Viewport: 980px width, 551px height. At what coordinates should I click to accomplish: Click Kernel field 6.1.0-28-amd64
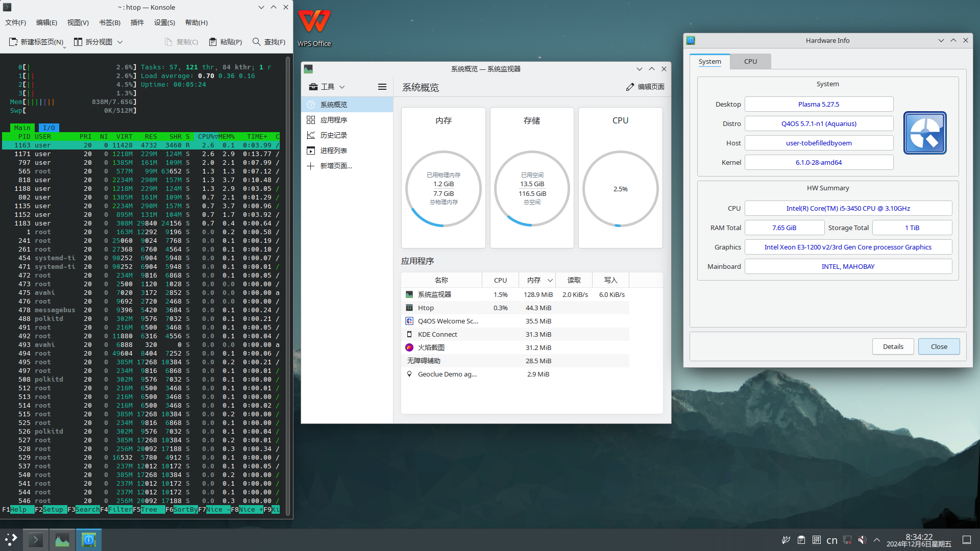click(x=819, y=162)
